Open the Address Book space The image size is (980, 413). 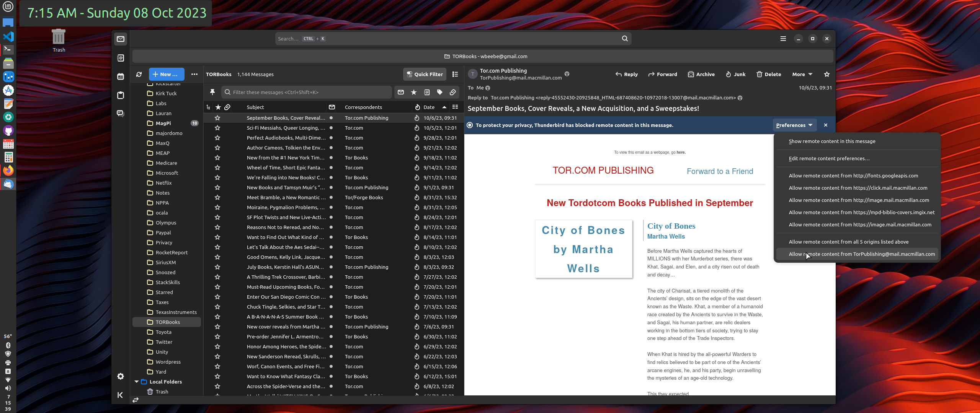click(x=121, y=58)
